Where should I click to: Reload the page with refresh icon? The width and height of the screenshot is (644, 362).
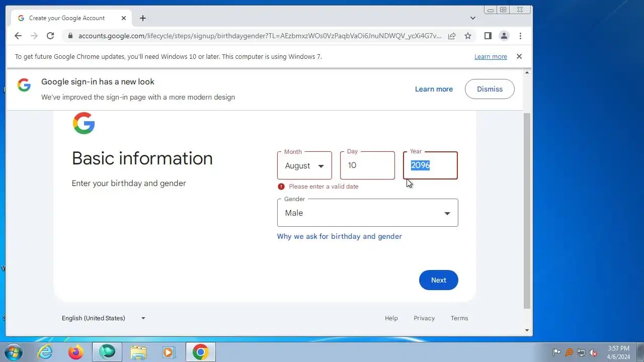click(x=50, y=36)
